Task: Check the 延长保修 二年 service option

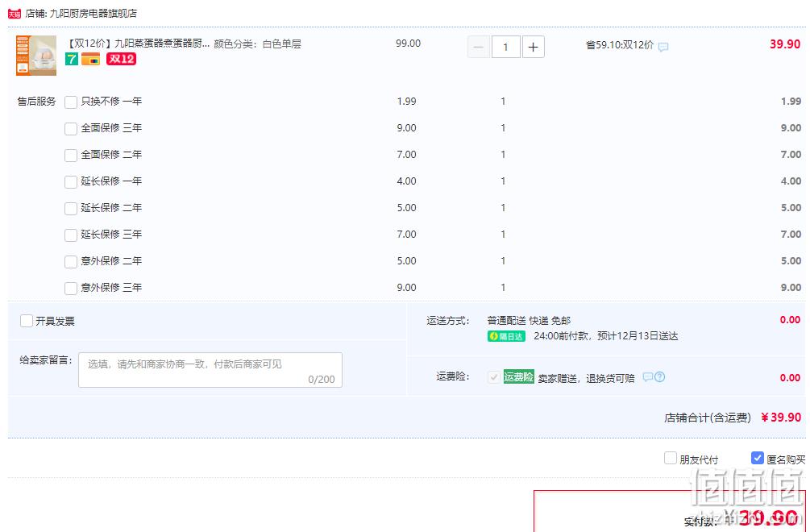Action: tap(71, 208)
